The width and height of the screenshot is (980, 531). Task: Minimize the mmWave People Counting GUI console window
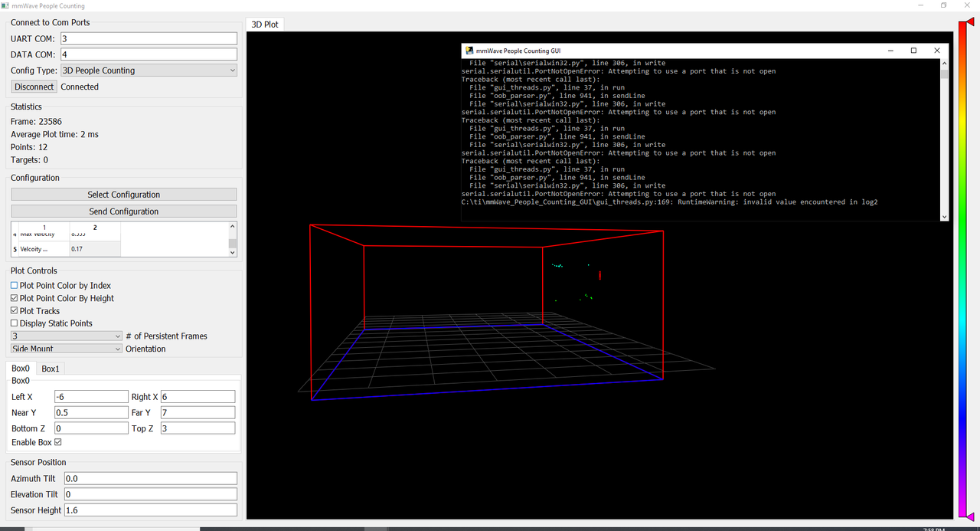[x=890, y=51]
